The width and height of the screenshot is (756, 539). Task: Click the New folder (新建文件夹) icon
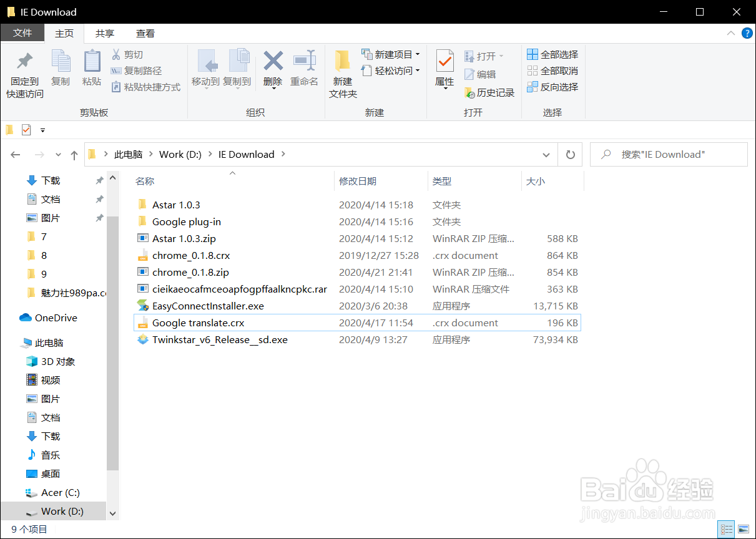coord(342,61)
